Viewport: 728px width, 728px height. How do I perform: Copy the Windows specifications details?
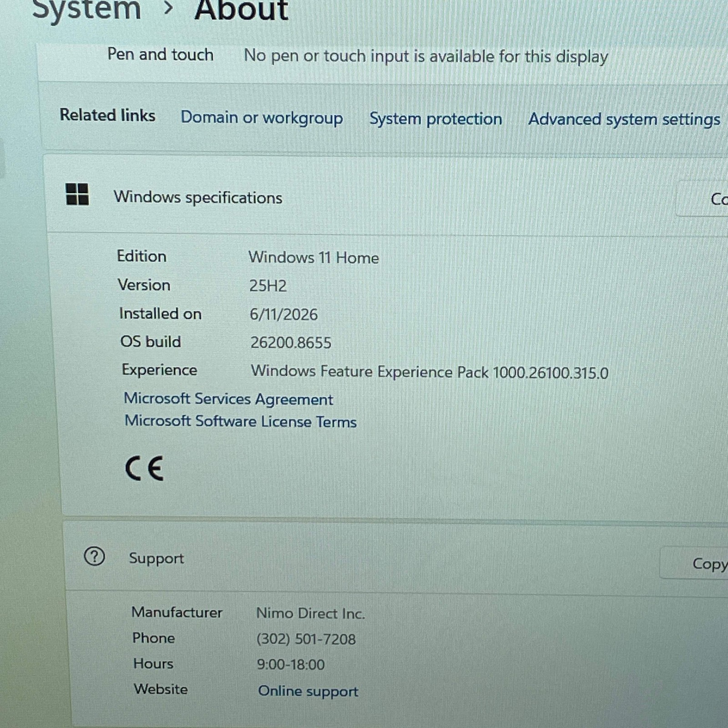tap(703, 199)
